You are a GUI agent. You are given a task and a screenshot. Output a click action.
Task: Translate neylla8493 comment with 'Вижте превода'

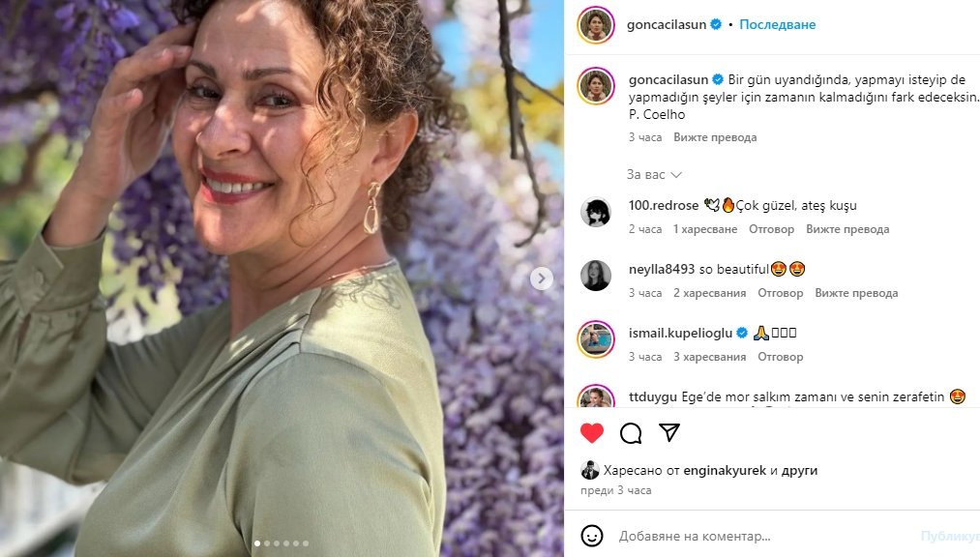click(856, 293)
